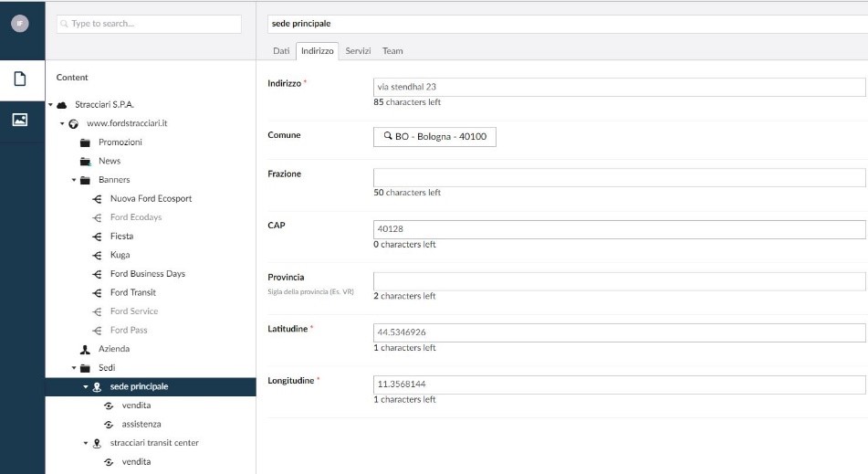Viewport: 868px width, 474px height.
Task: Open the Content section document icon
Action: point(20,79)
